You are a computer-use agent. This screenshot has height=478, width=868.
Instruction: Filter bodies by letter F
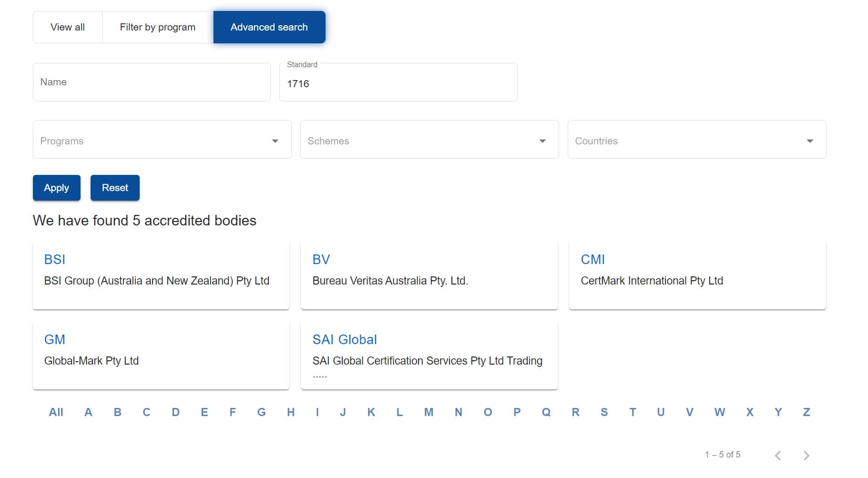point(233,412)
